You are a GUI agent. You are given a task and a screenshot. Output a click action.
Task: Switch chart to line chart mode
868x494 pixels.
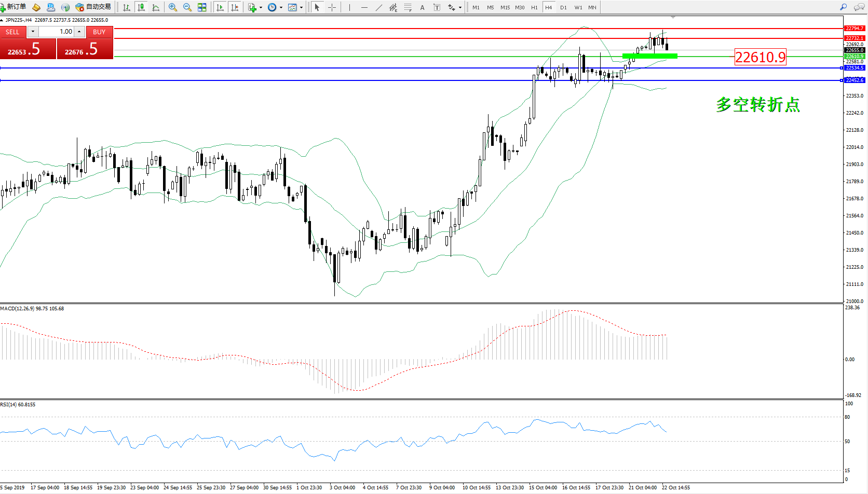coord(156,7)
